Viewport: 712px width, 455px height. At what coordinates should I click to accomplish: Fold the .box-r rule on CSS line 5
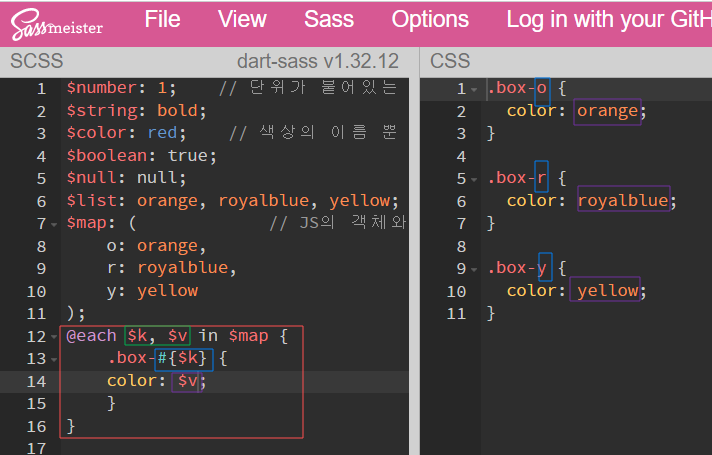coord(474,179)
